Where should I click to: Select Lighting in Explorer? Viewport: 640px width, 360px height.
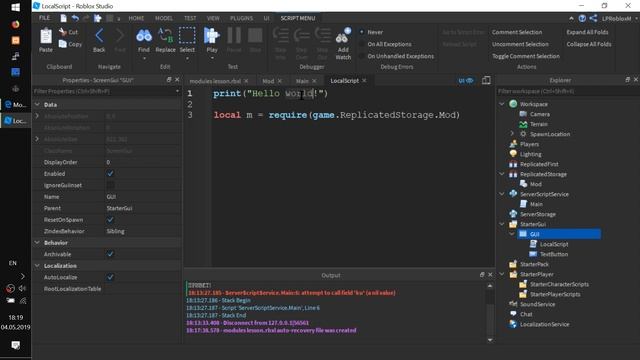[x=531, y=154]
